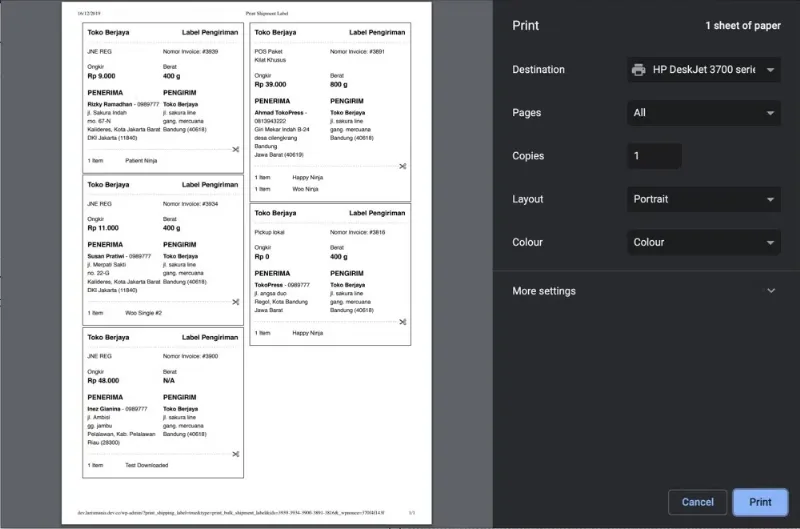Viewport: 800px width, 529px height.
Task: Click recipient name 'Ahmad TokoPress'
Action: pos(279,113)
